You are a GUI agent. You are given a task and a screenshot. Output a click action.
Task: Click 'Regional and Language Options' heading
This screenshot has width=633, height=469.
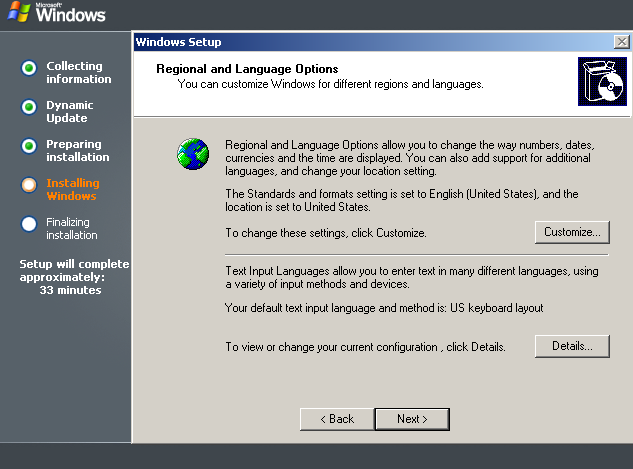[247, 69]
